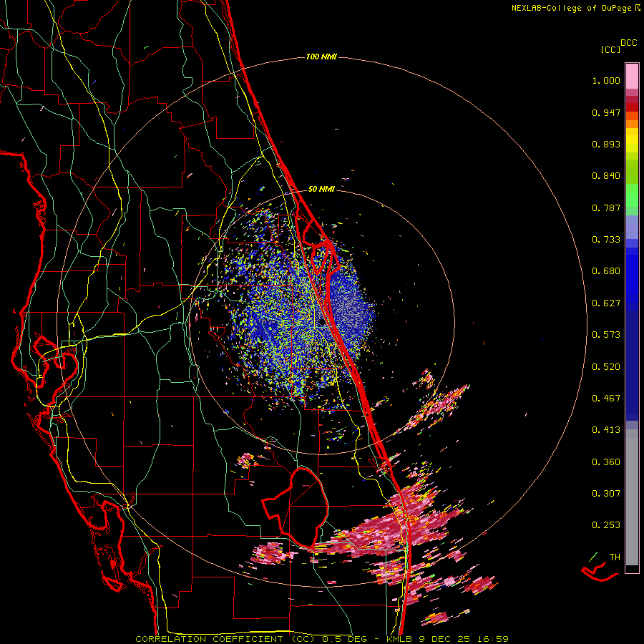Click the Correlation Coefficient caption at bottom
644x644 pixels.
coord(322,639)
